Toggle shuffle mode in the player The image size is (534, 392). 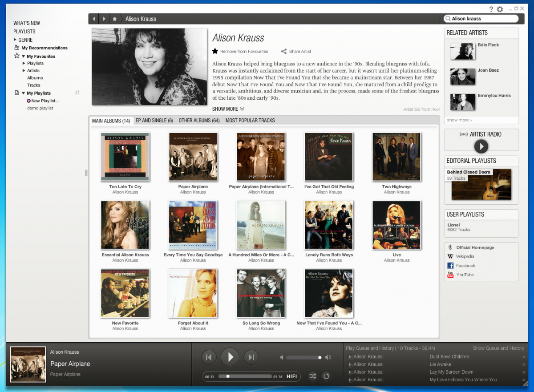[312, 376]
